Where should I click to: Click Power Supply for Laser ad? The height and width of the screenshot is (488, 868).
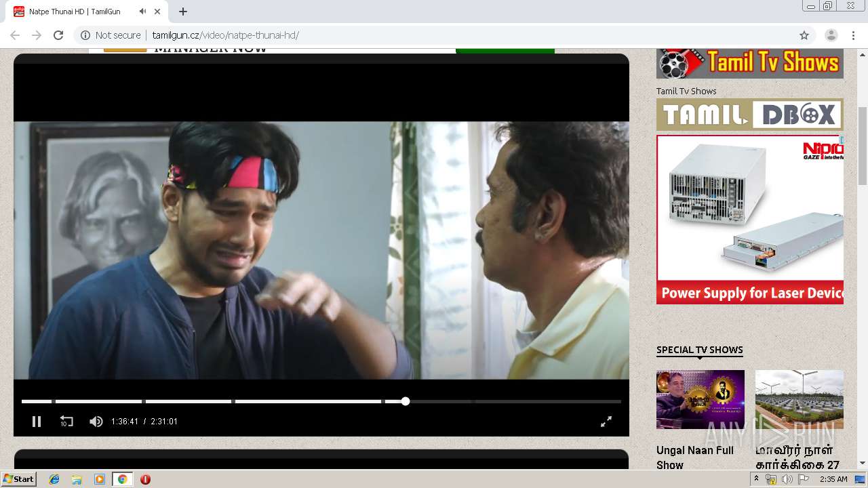tap(750, 220)
